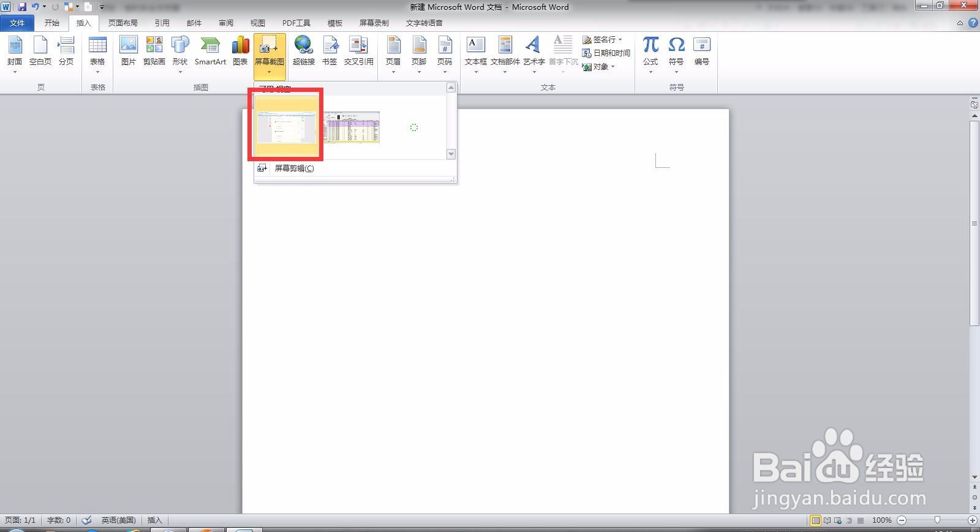The height and width of the screenshot is (532, 980).
Task: Add a signature line with 签名行
Action: 602,39
